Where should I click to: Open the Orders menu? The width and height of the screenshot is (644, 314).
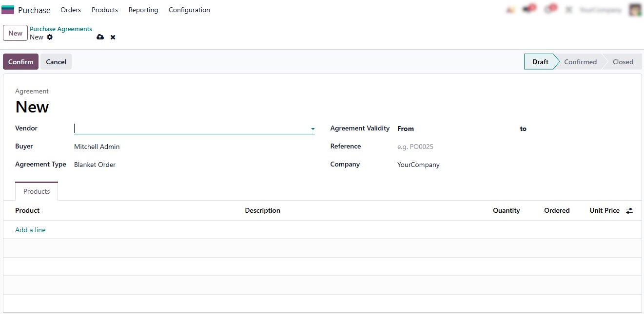point(71,10)
